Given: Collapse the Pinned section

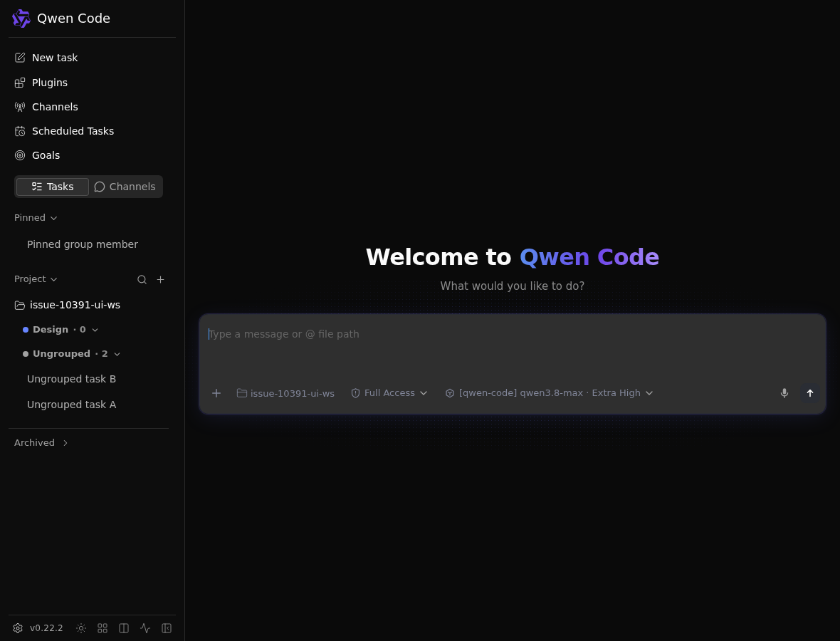Looking at the screenshot, I should 36,218.
